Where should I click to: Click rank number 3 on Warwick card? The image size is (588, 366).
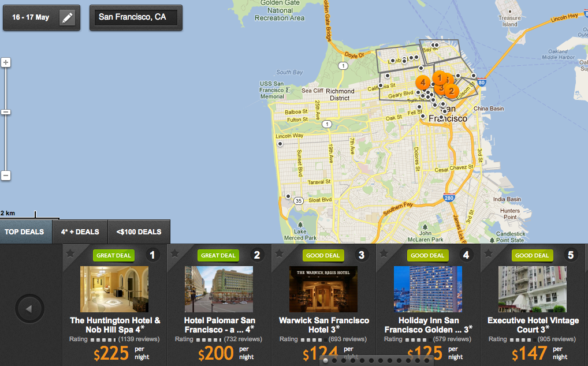click(362, 255)
